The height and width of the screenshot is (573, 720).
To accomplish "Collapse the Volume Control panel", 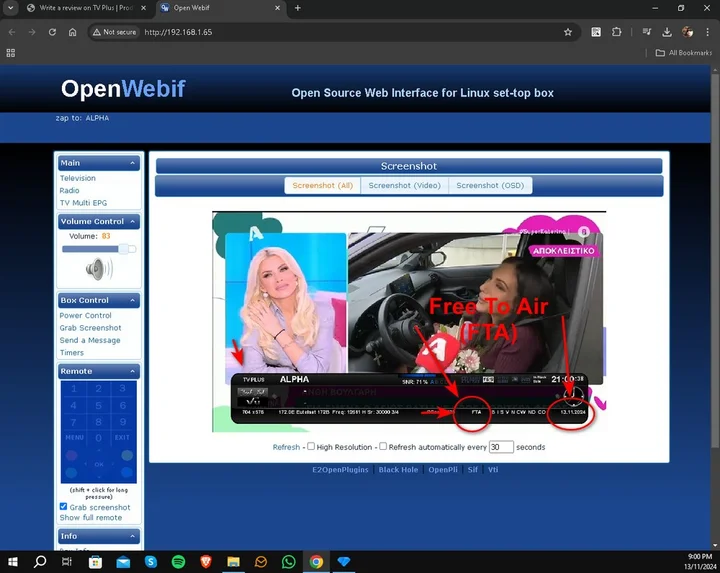I will [132, 221].
